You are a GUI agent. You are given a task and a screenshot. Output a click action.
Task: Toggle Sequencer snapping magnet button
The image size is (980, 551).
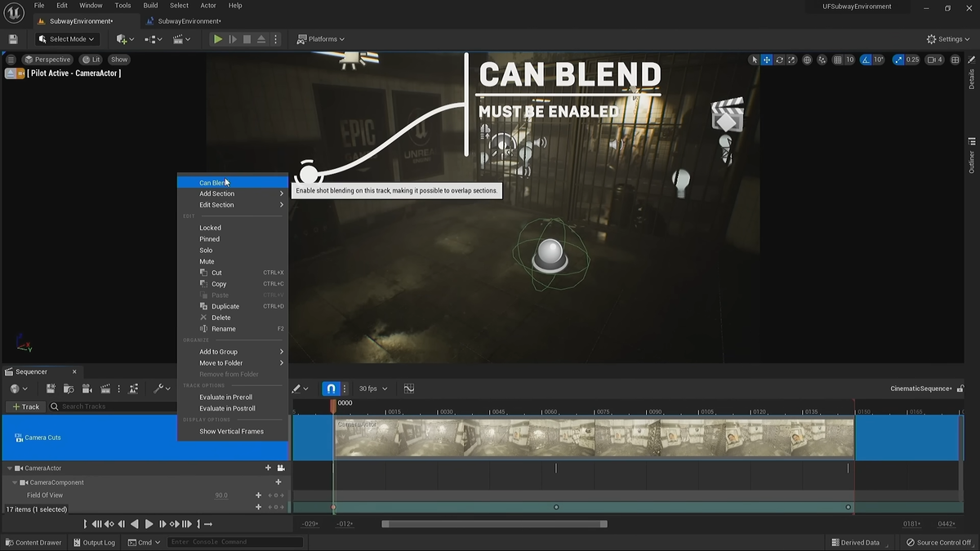click(x=331, y=389)
